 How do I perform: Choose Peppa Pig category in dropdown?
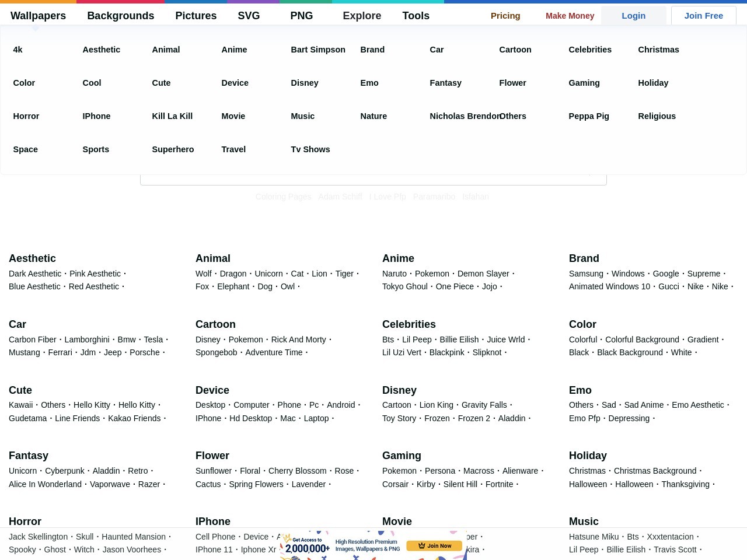coord(589,116)
